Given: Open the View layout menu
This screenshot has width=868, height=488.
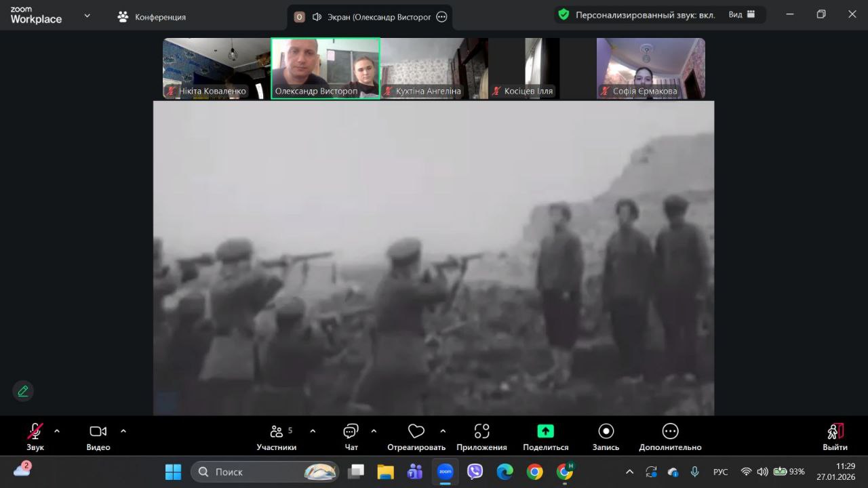Looking at the screenshot, I should [x=742, y=15].
